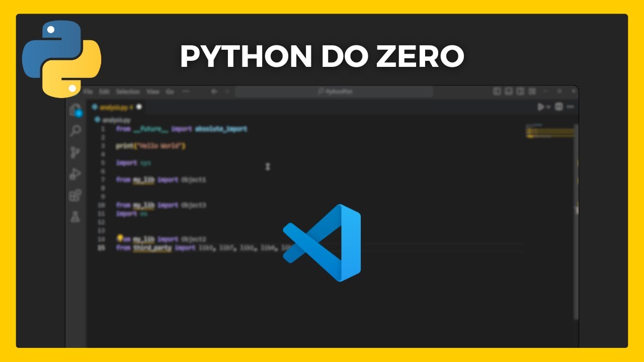Expand the overflow ellipsis in menu bar
The image size is (644, 362).
coord(186,92)
